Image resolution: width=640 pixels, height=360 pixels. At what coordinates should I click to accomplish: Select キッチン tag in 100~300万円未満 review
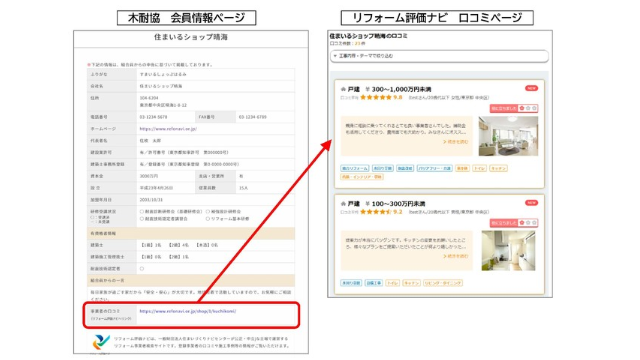coord(411,282)
